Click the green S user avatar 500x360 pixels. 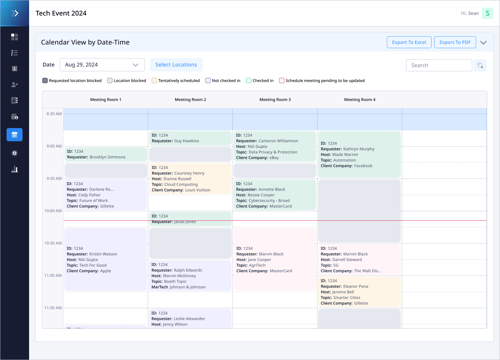coord(487,13)
